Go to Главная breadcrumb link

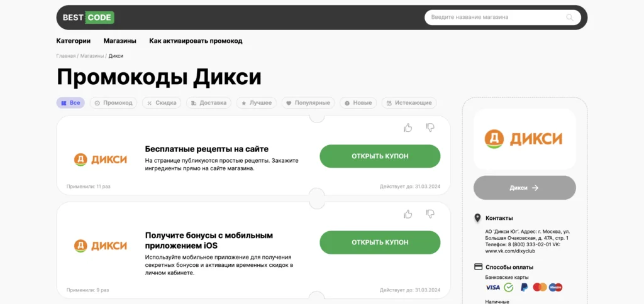tap(65, 56)
